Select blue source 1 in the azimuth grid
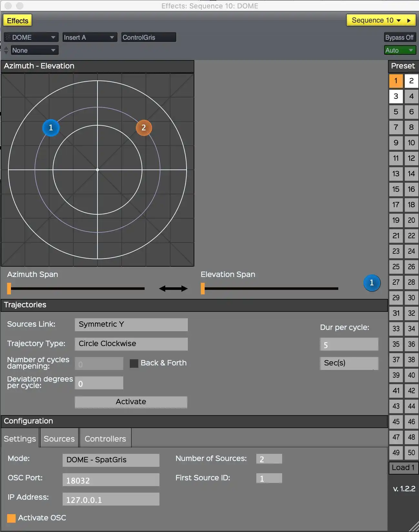Screen dimensions: 419x532 (51, 128)
